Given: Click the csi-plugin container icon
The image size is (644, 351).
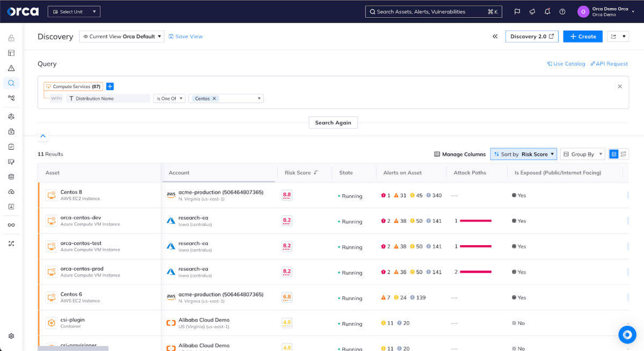Looking at the screenshot, I should [x=52, y=323].
